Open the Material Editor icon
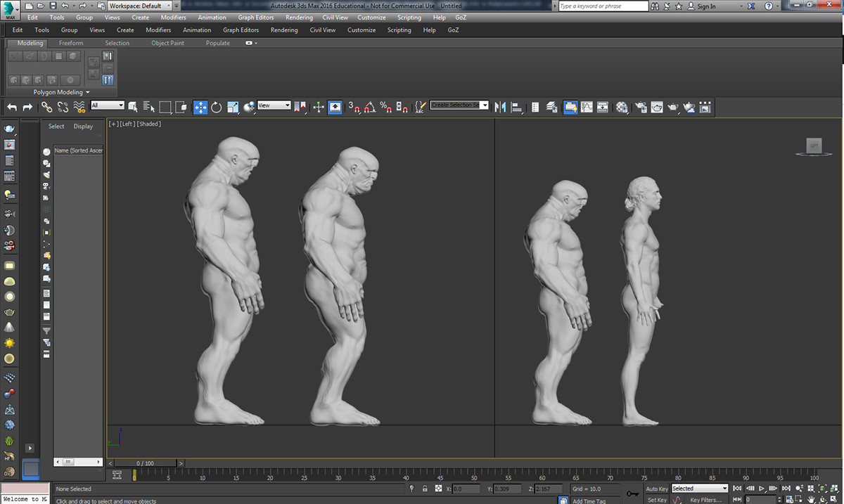844x504 pixels. 622,107
